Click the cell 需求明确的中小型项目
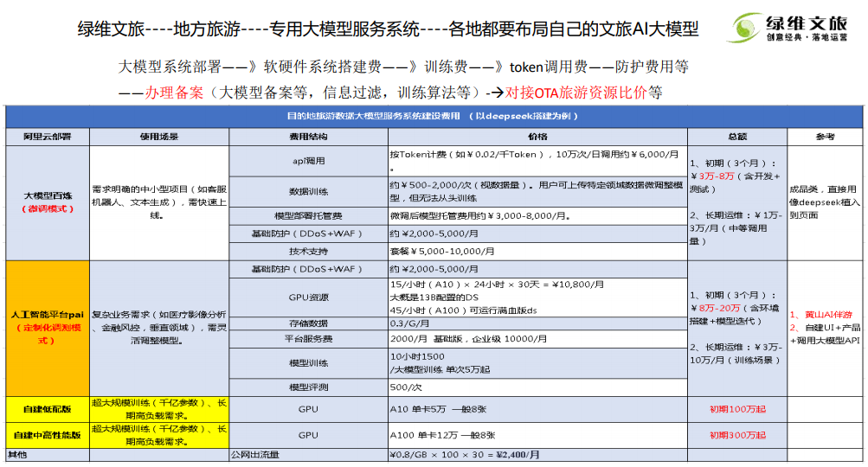 click(159, 202)
